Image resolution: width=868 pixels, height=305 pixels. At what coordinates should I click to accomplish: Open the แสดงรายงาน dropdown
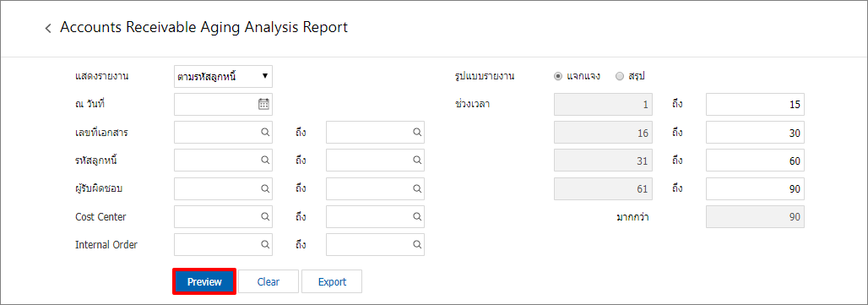click(x=223, y=76)
